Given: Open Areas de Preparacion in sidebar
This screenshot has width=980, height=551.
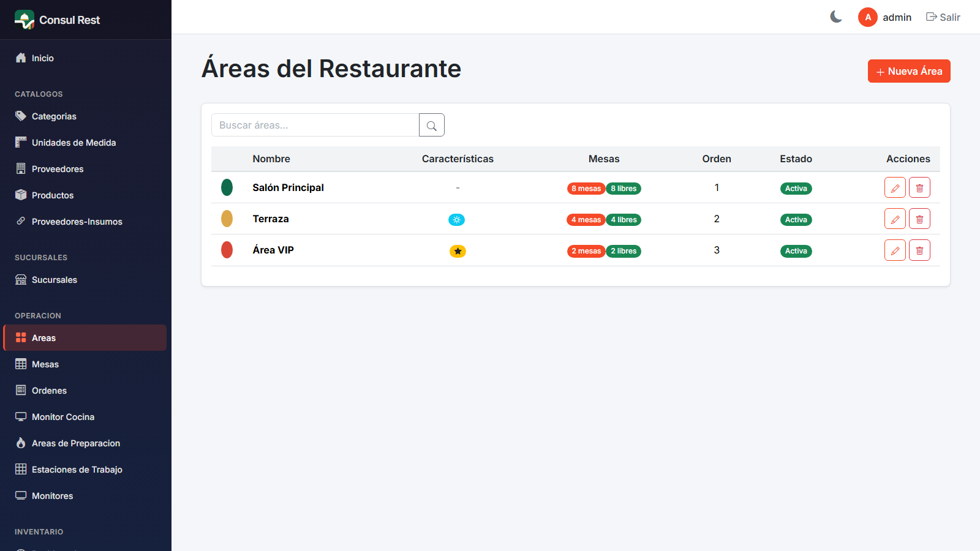Looking at the screenshot, I should coord(85,443).
